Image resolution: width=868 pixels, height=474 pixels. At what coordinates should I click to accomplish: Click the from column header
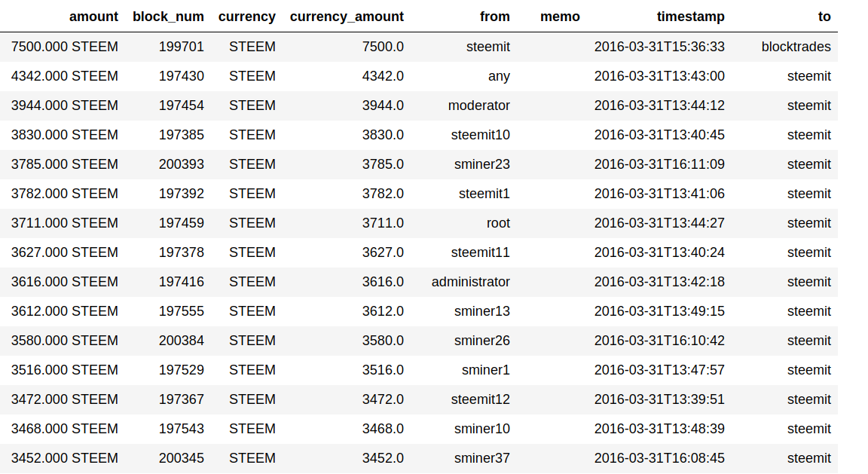(494, 17)
